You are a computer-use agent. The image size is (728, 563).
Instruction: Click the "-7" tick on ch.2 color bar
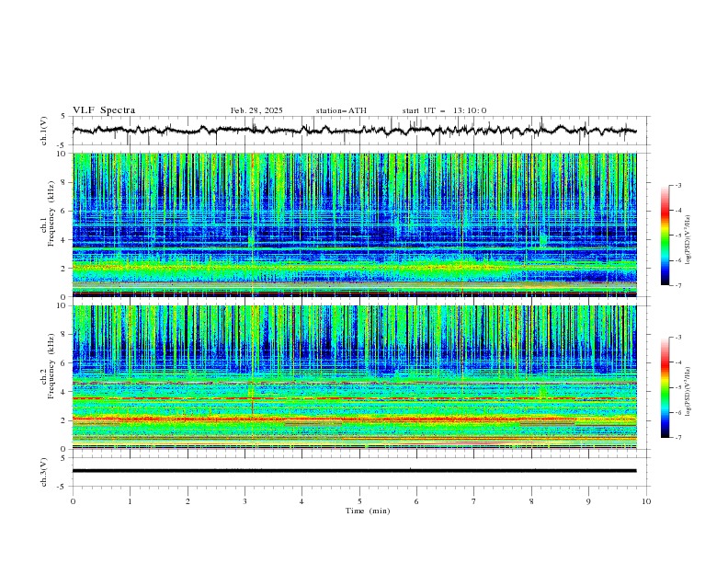tap(677, 437)
